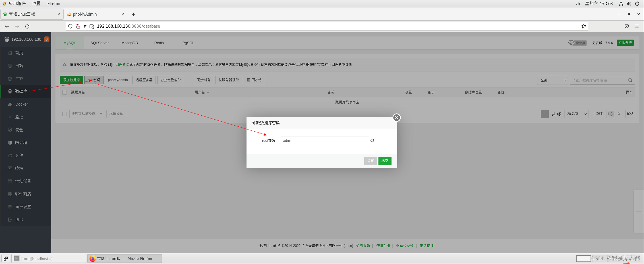Click the tracking protection shield icon
The width and height of the screenshot is (644, 264).
[x=70, y=26]
